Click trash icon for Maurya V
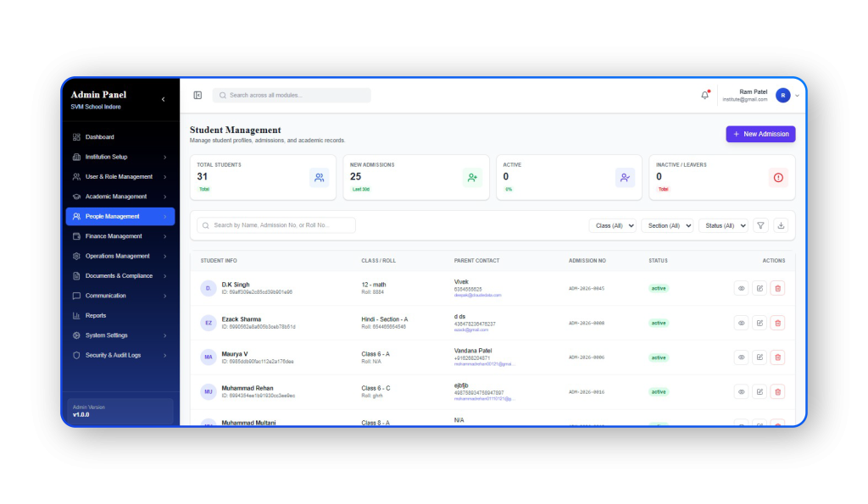868x504 pixels. (x=777, y=357)
